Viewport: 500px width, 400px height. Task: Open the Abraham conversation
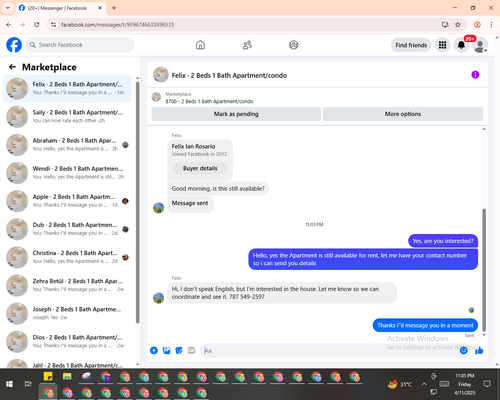click(x=68, y=145)
